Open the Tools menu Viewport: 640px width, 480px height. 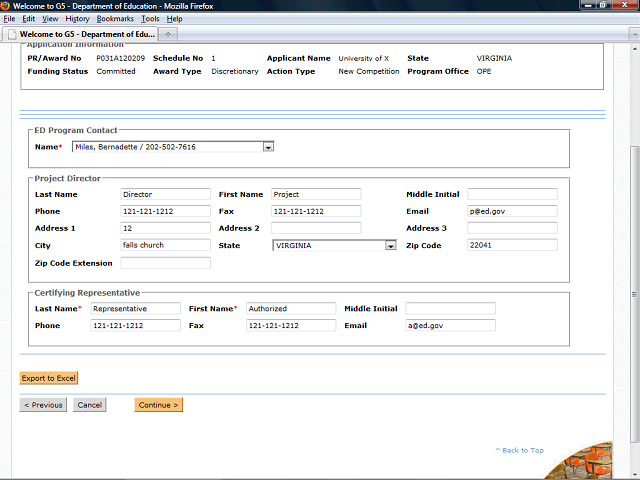pos(150,19)
